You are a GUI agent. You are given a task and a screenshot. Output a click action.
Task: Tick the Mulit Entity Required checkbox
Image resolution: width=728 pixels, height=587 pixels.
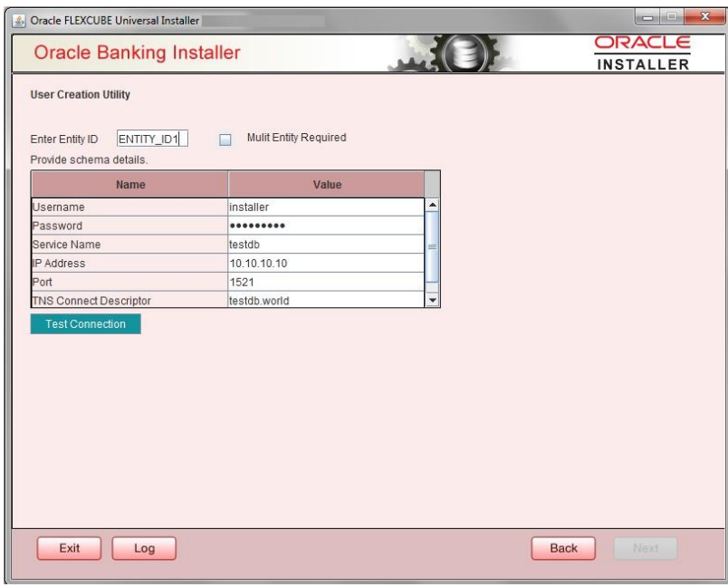tap(225, 140)
